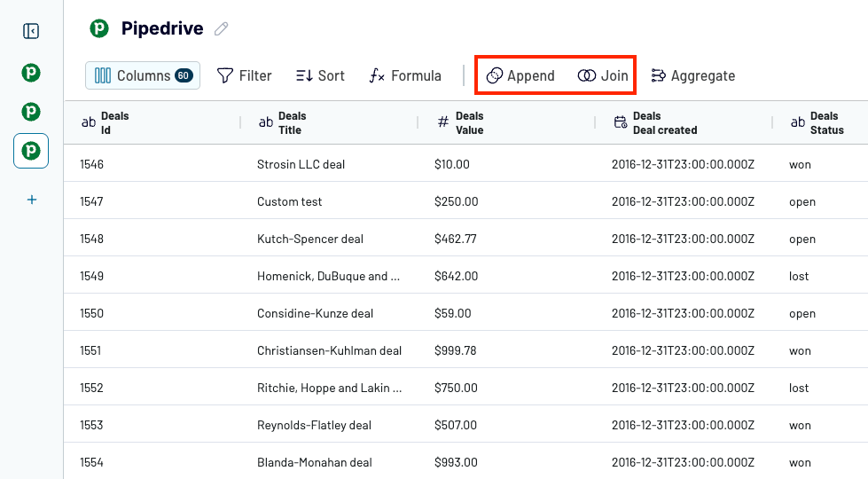Image resolution: width=868 pixels, height=479 pixels.
Task: Edit the Pipedrive name with pencil icon
Action: [x=222, y=28]
